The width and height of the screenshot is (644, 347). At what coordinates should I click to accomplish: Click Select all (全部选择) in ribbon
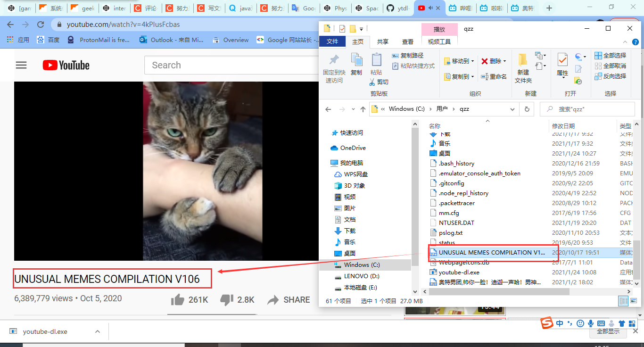tap(611, 56)
